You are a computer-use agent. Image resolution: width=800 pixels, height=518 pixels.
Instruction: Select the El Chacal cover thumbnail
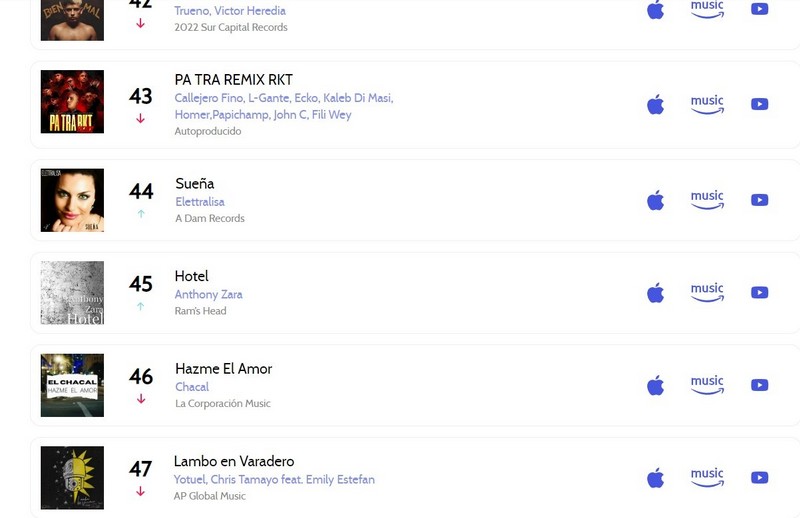pos(72,385)
